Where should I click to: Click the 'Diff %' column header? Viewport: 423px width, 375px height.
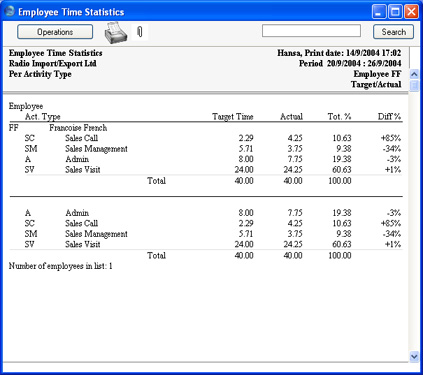389,117
